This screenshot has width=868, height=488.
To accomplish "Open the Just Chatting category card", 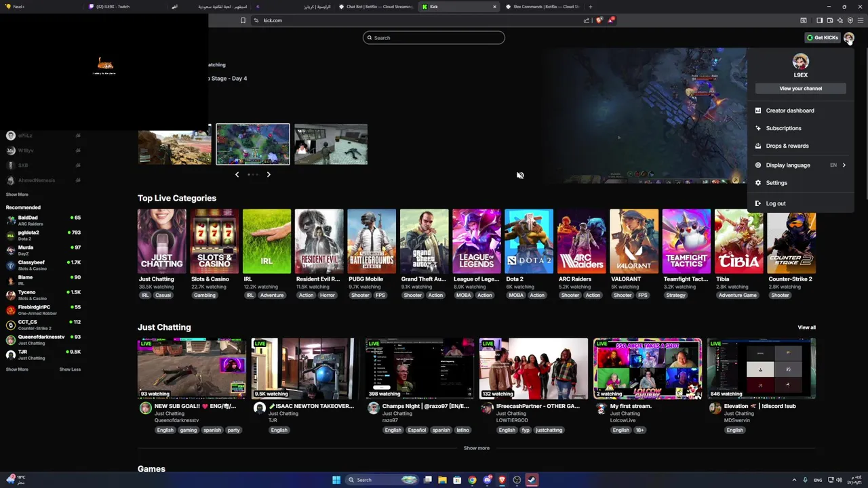I will point(161,241).
